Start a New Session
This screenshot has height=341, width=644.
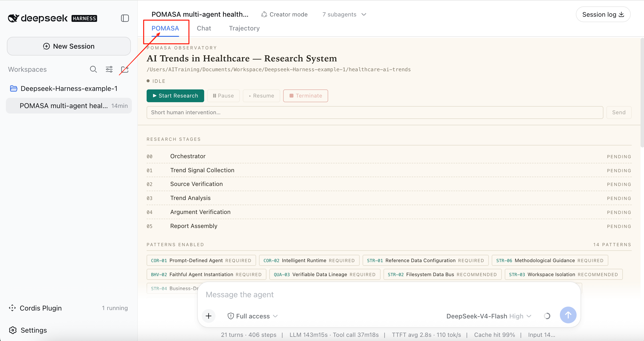pyautogui.click(x=69, y=46)
